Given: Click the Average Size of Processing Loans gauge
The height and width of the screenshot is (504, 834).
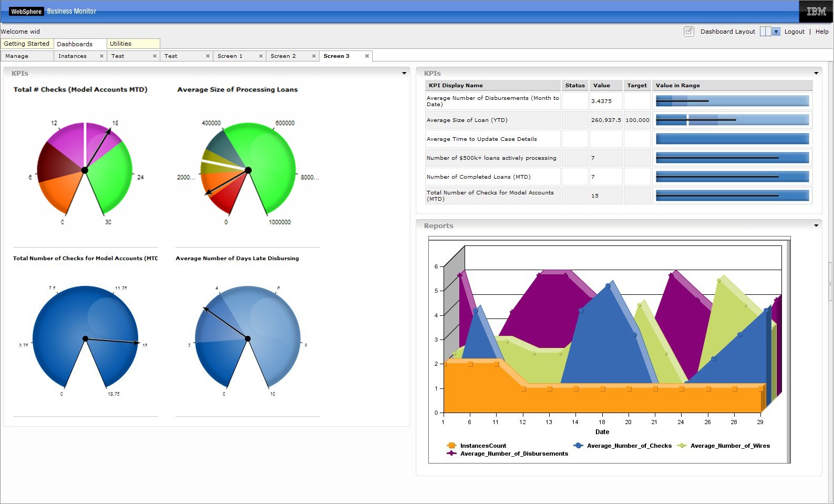Looking at the screenshot, I should 248,169.
